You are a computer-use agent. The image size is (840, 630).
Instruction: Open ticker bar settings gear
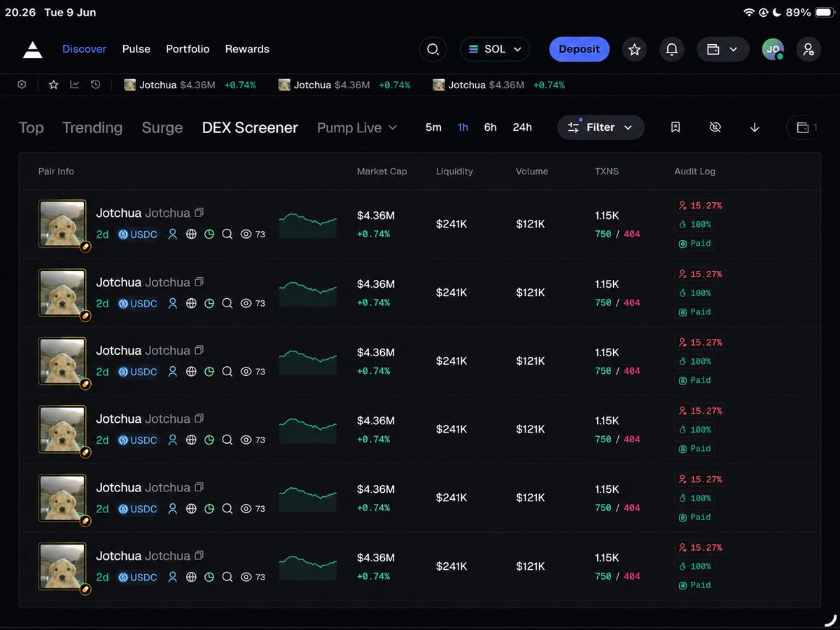pyautogui.click(x=22, y=85)
